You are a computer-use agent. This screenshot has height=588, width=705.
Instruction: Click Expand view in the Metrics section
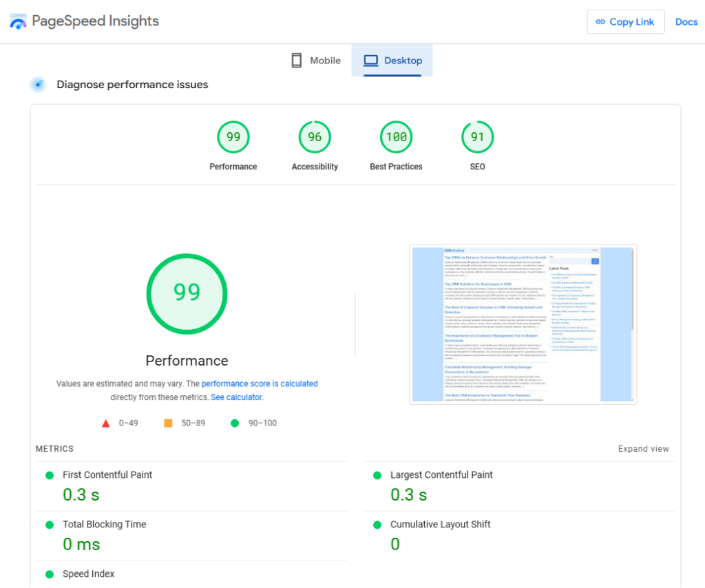[x=644, y=449]
